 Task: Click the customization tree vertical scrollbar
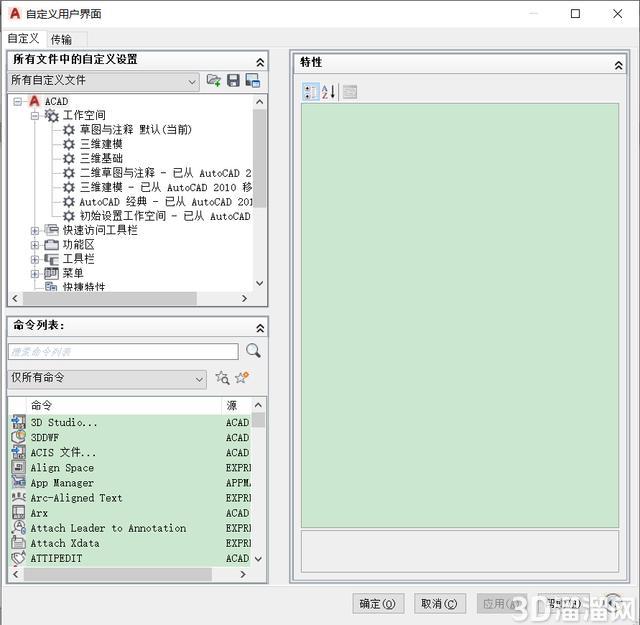click(260, 157)
